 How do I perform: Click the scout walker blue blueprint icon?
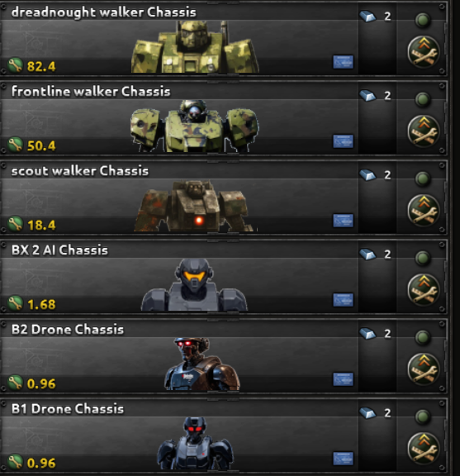(344, 221)
